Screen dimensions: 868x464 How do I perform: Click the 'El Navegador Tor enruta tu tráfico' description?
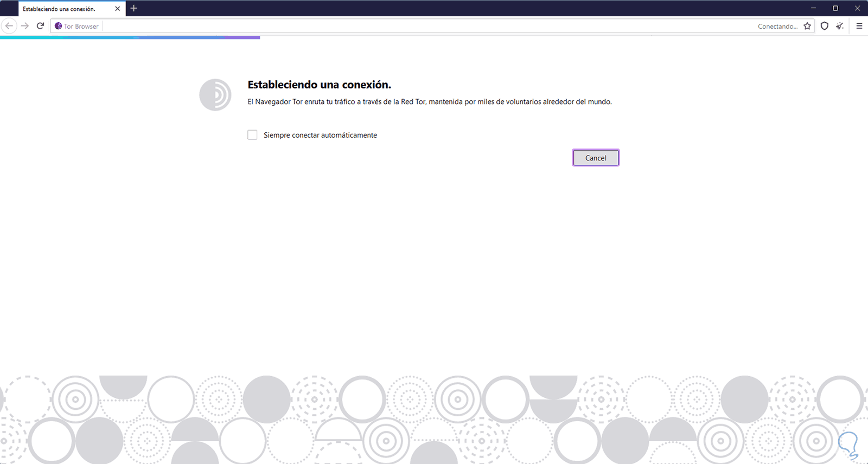[x=430, y=102]
